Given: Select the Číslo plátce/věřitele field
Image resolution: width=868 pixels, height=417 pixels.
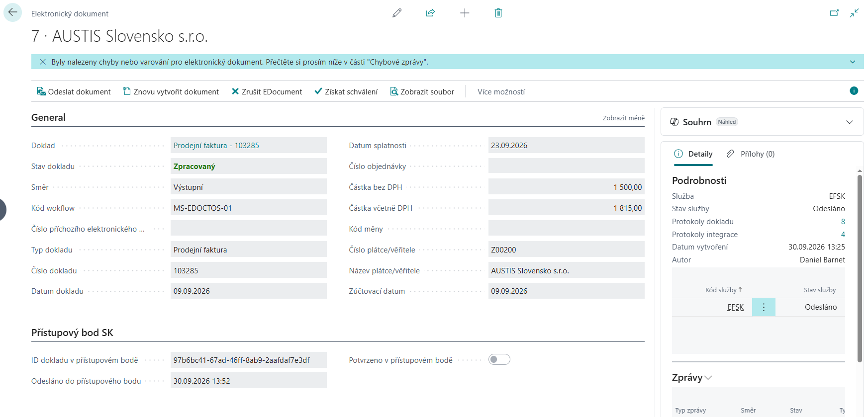Looking at the screenshot, I should pyautogui.click(x=567, y=250).
